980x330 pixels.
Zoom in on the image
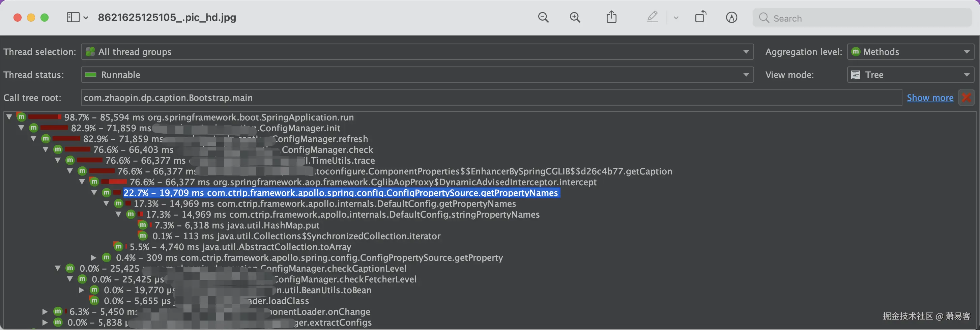[575, 18]
